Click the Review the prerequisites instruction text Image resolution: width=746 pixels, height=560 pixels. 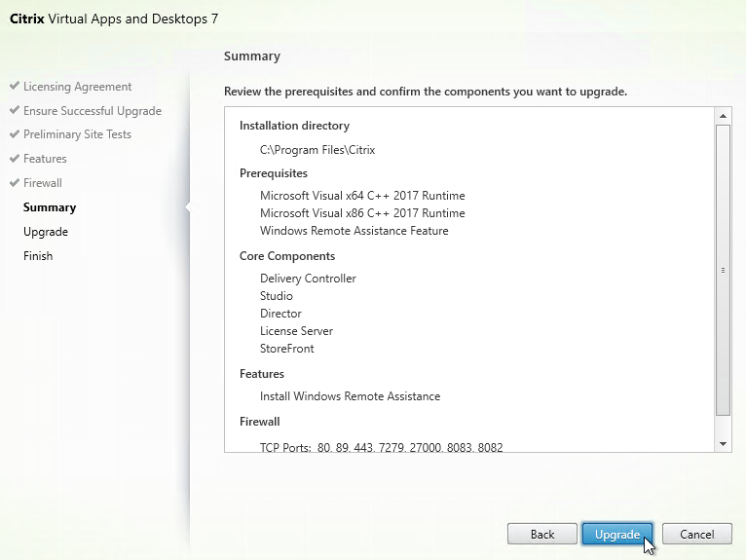(x=426, y=92)
